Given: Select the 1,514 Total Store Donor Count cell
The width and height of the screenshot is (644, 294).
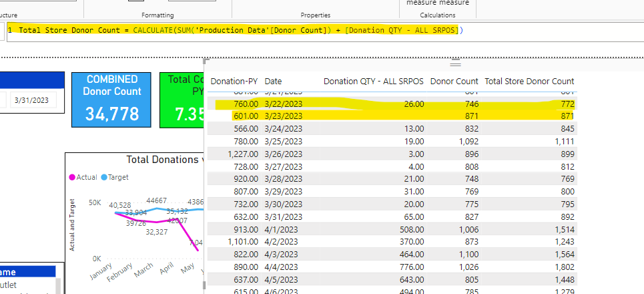Looking at the screenshot, I should [565, 229].
